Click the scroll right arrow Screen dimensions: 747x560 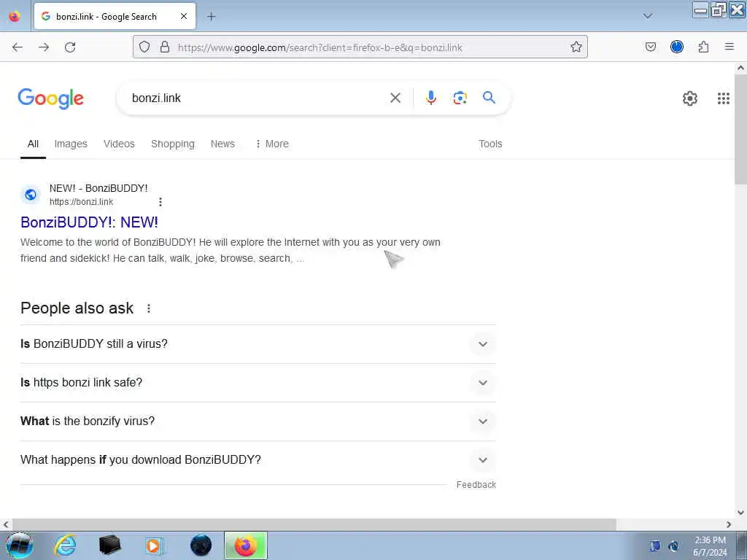point(729,524)
